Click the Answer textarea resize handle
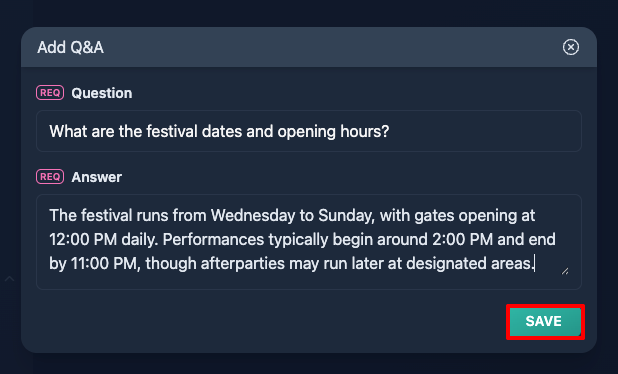 pyautogui.click(x=565, y=271)
